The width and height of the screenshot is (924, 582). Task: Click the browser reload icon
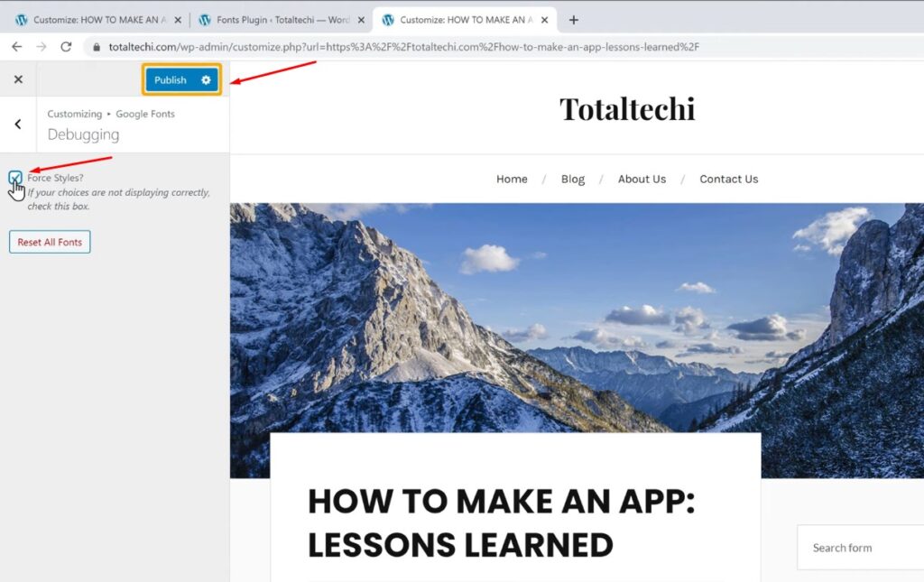pos(66,47)
